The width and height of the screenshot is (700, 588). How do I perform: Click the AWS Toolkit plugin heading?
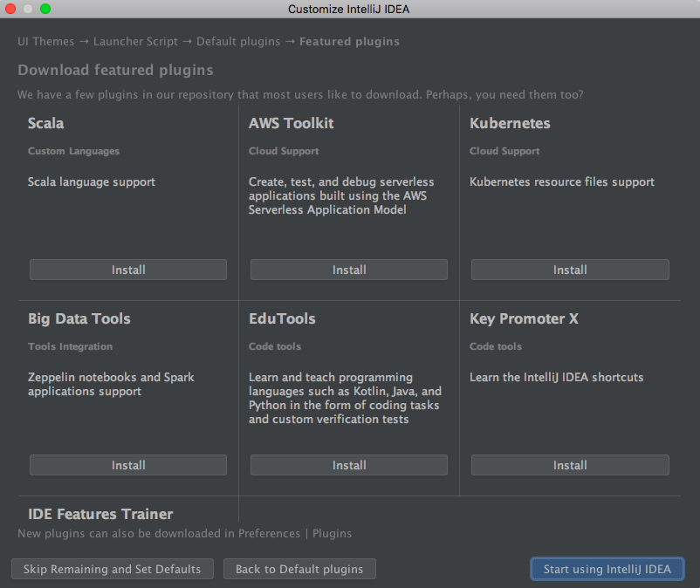[291, 123]
